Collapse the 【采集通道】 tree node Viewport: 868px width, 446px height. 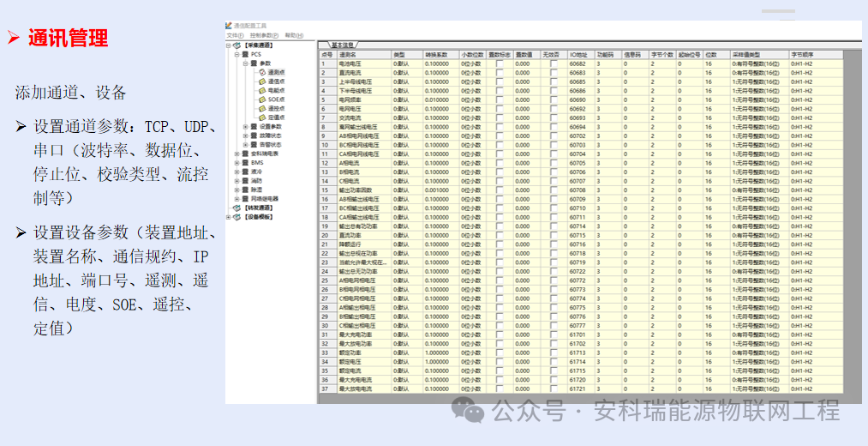tap(229, 45)
